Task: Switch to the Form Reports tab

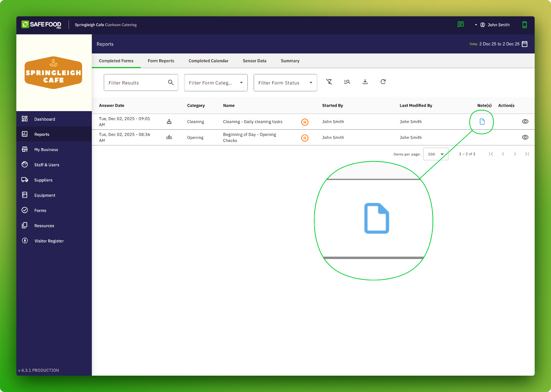Action: click(161, 61)
